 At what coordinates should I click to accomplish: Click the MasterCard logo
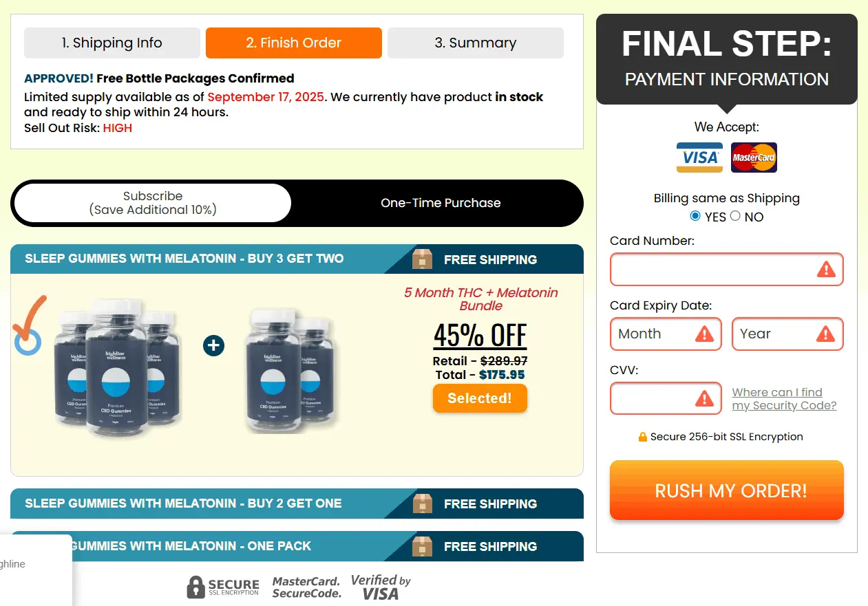pyautogui.click(x=754, y=158)
